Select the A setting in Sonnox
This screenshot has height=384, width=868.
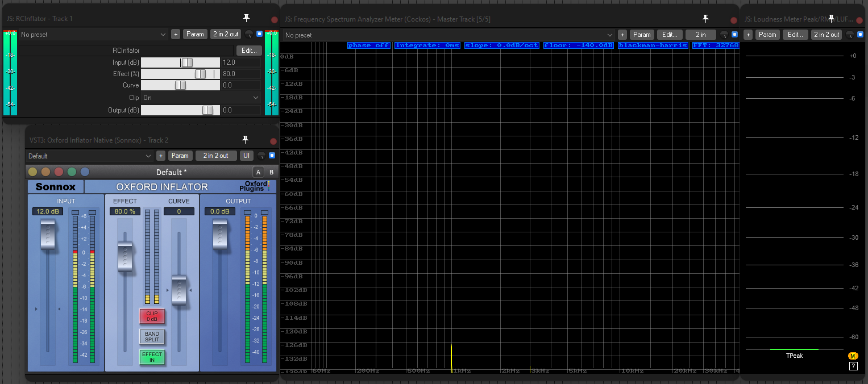click(x=258, y=172)
